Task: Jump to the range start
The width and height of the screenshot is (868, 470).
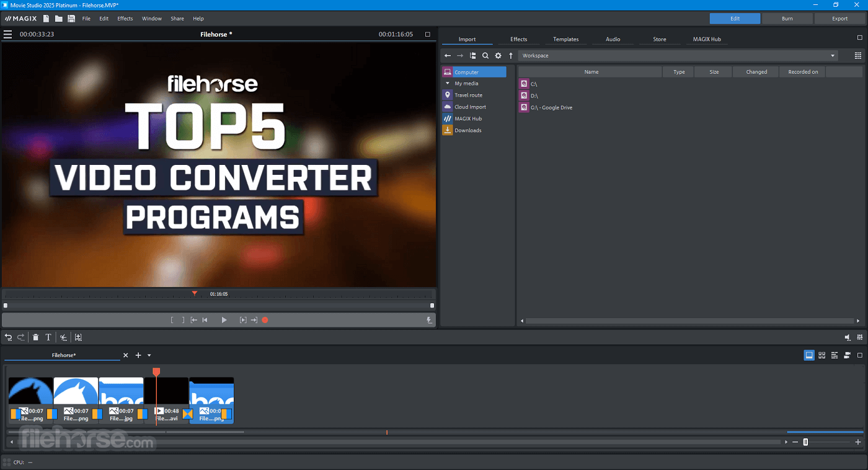Action: (194, 320)
